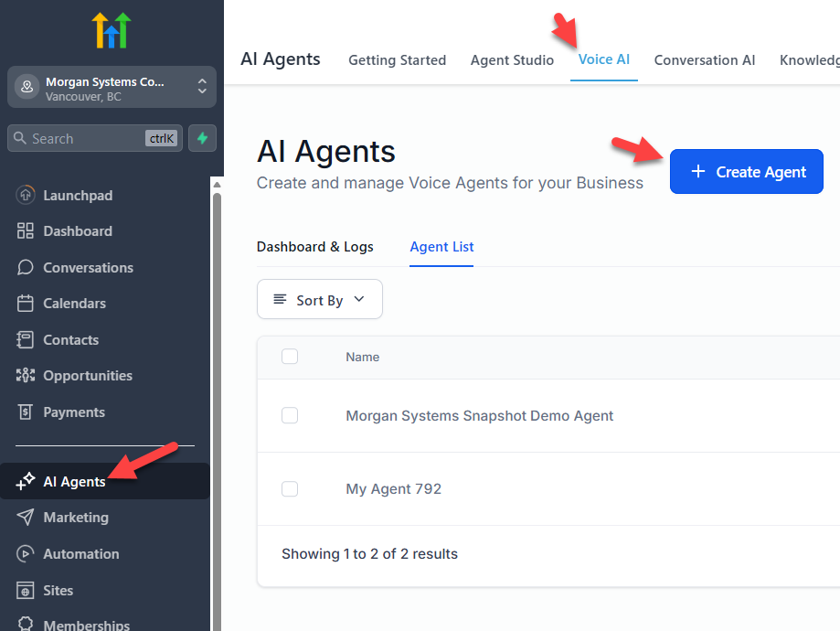Viewport: 840px width, 631px height.
Task: Check Morgan Systems Snapshot Demo Agent checkbox
Action: coord(290,415)
